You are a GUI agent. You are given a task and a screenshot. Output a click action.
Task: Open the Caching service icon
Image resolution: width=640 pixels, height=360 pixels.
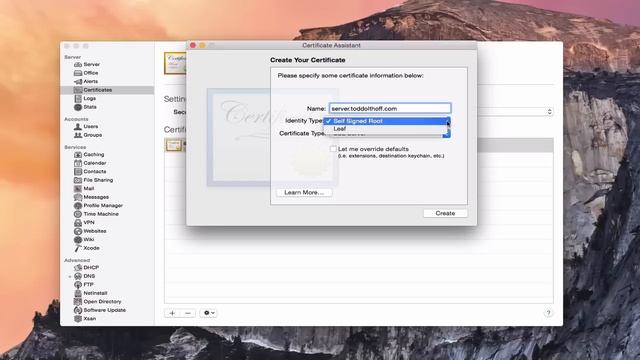tap(78, 155)
